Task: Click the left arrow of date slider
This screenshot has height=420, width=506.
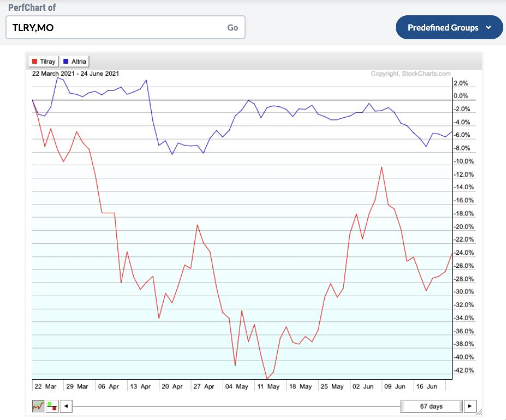Action: tap(66, 406)
